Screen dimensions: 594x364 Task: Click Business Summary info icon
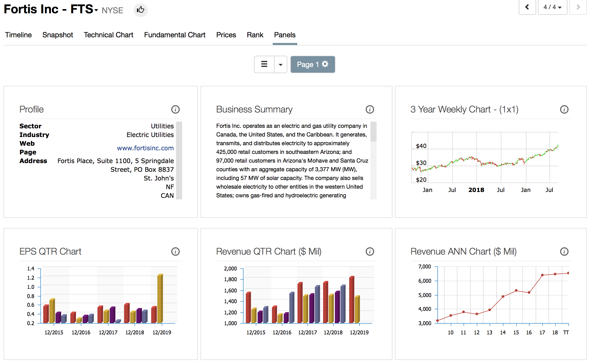click(370, 109)
